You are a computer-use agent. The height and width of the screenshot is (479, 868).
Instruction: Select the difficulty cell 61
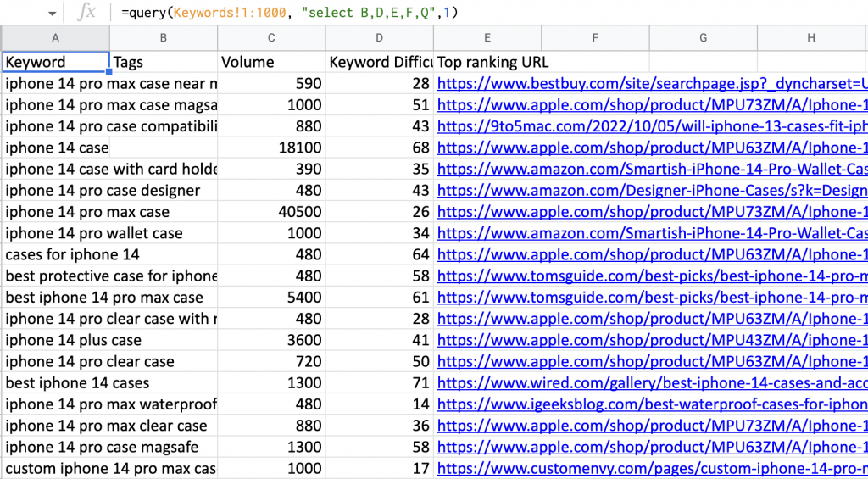pos(379,298)
